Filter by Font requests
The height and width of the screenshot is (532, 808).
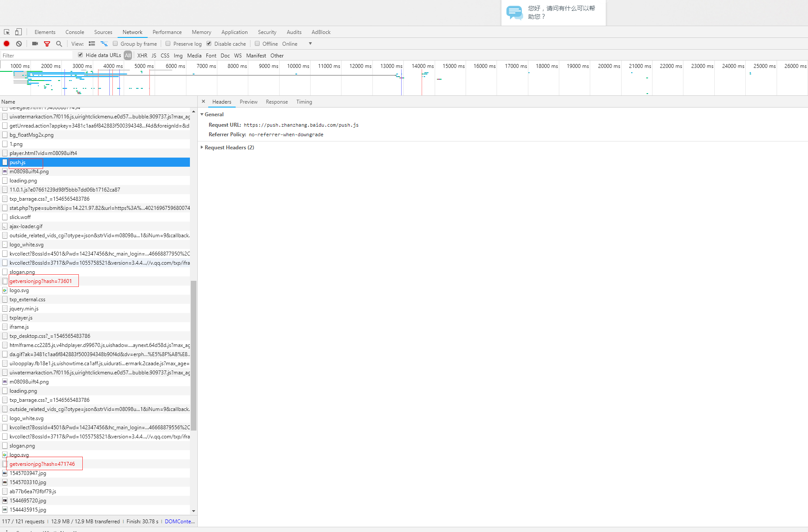click(x=211, y=56)
